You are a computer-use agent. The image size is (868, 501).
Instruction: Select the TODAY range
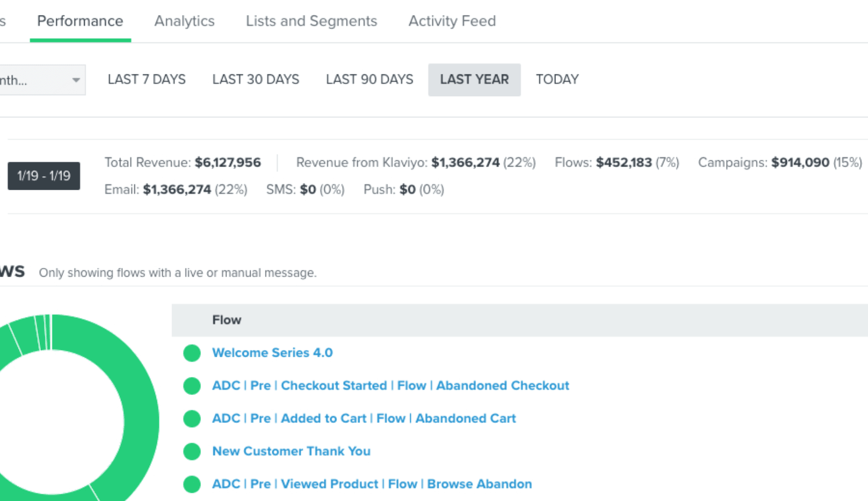coord(557,80)
